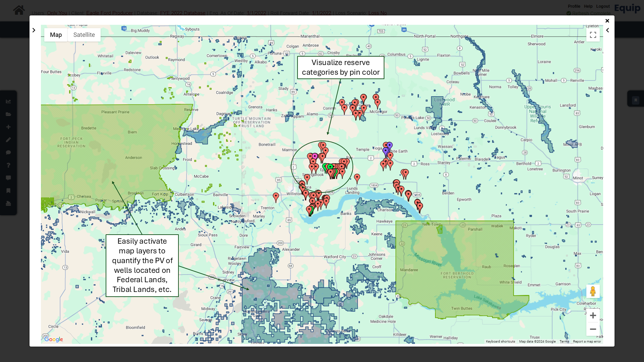This screenshot has height=362, width=644.
Task: Go to the home page icon
Action: point(19,10)
